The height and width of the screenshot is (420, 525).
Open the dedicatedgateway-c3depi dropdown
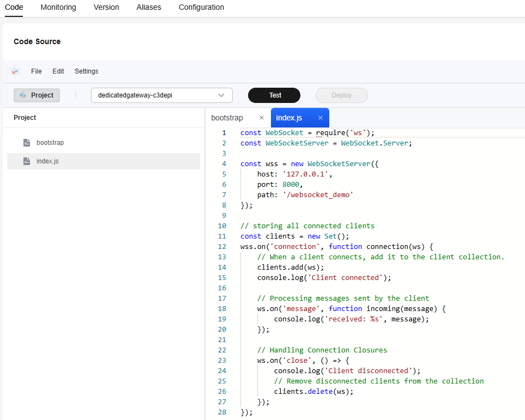162,95
